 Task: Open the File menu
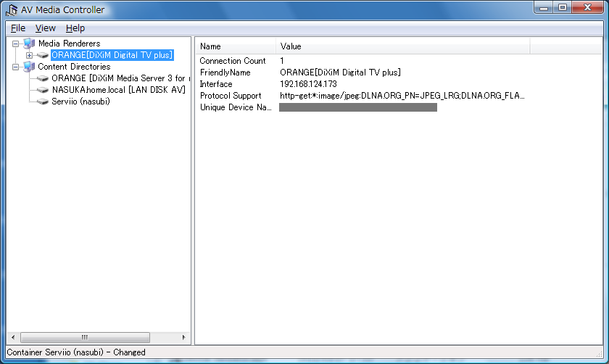[18, 28]
